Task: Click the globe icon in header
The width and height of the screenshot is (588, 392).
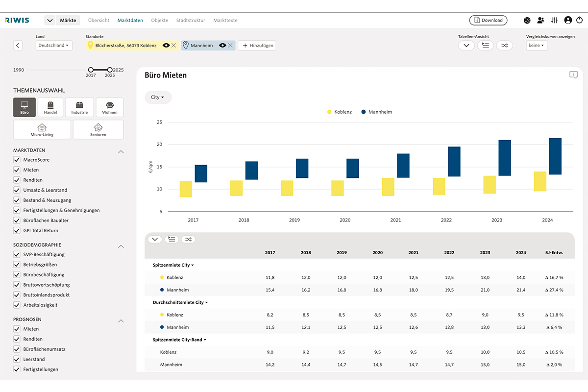Action: pyautogui.click(x=527, y=21)
